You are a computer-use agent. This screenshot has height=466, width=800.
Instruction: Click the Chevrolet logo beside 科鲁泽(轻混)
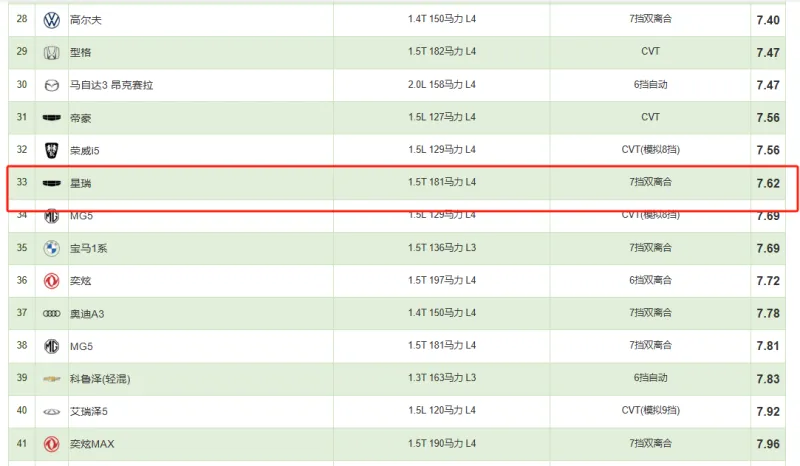[51, 379]
